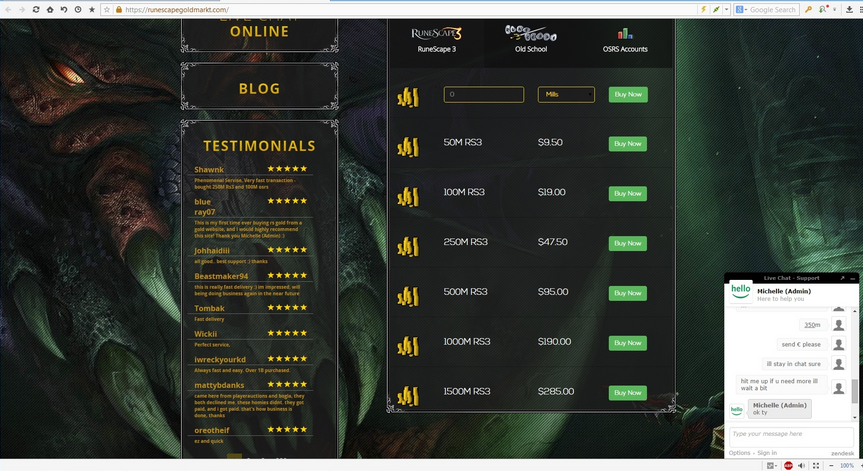
Task: Click the zoom out minus in status bar
Action: [x=831, y=465]
